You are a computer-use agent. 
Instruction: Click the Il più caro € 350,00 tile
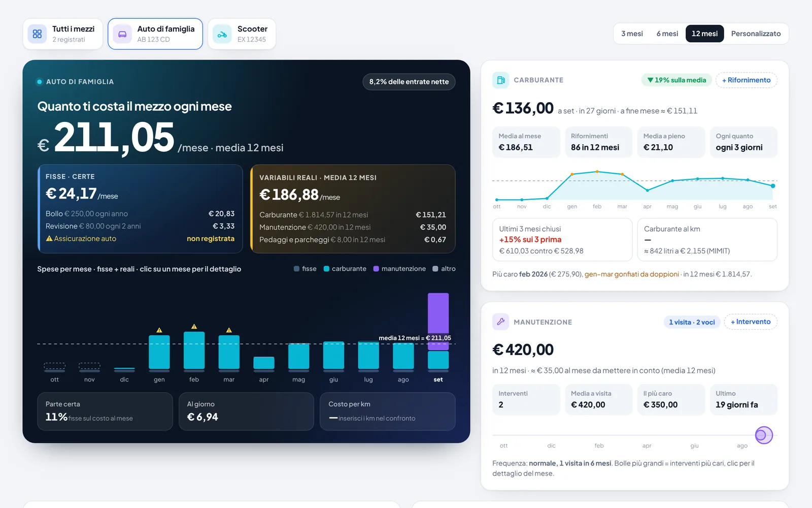click(x=671, y=399)
